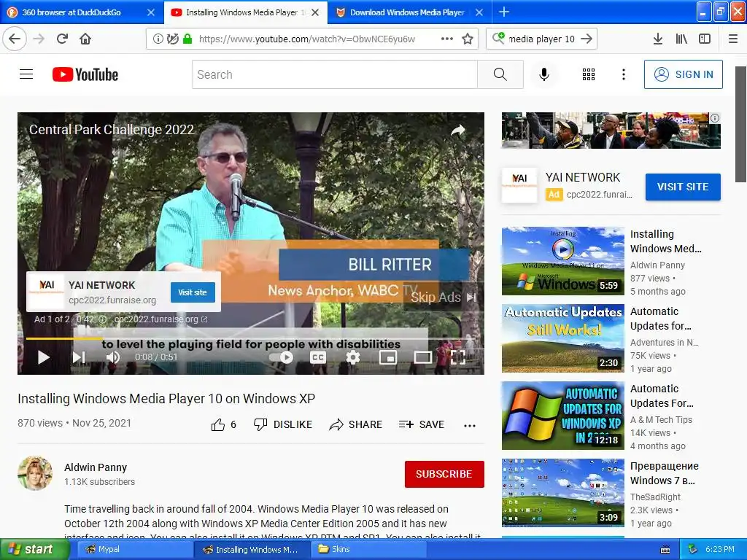Screen dimensions: 747x560
Task: Click SIGN IN button
Action: tap(683, 74)
